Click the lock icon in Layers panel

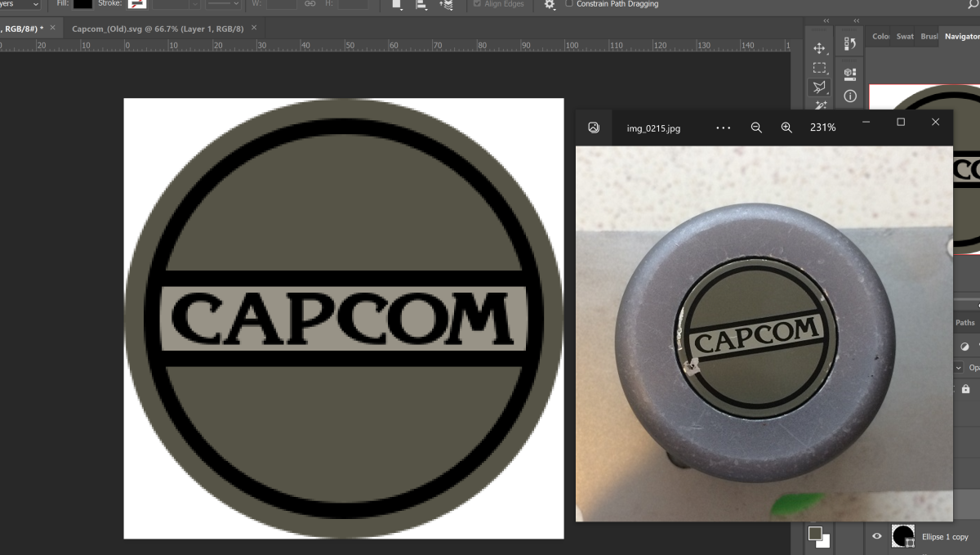(x=965, y=389)
